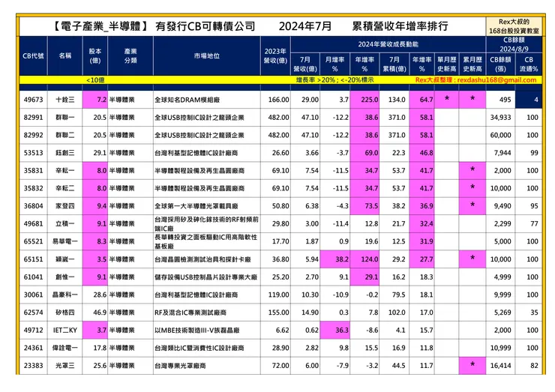The width and height of the screenshot is (555, 392).
Task: Click the <10億 legend note
Action: [x=95, y=80]
